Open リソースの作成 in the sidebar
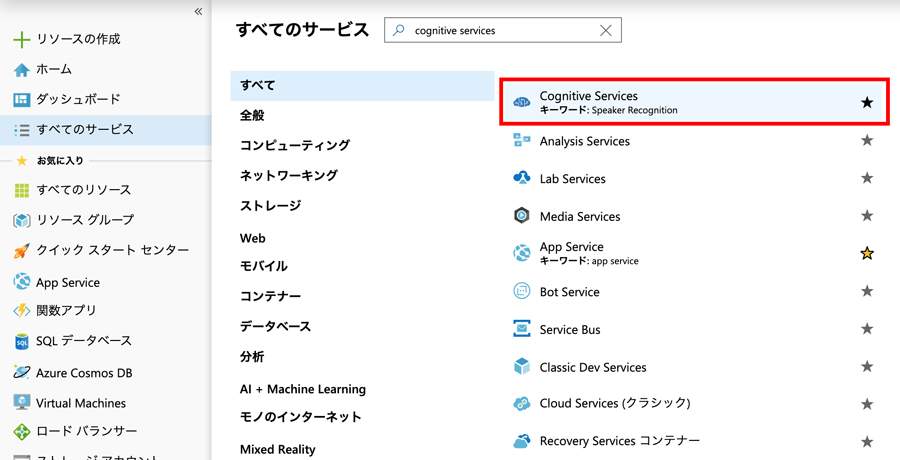900x460 pixels. 78,40
